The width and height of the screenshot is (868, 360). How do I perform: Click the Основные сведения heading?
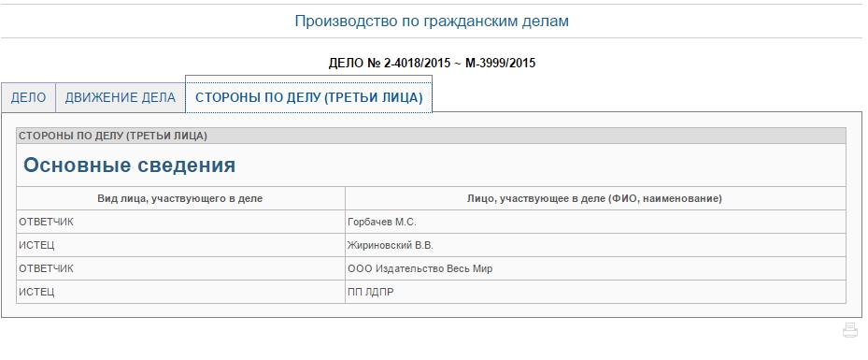(x=130, y=166)
